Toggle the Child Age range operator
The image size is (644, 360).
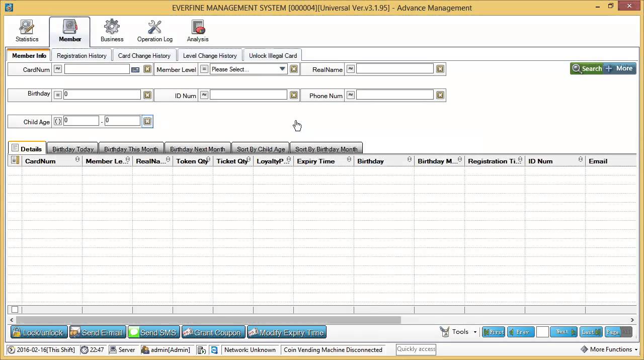click(x=58, y=121)
